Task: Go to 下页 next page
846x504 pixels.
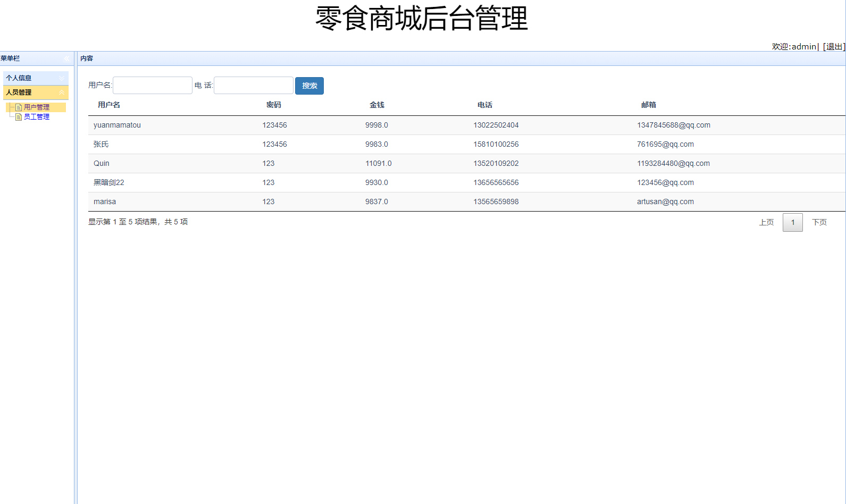Action: 819,222
